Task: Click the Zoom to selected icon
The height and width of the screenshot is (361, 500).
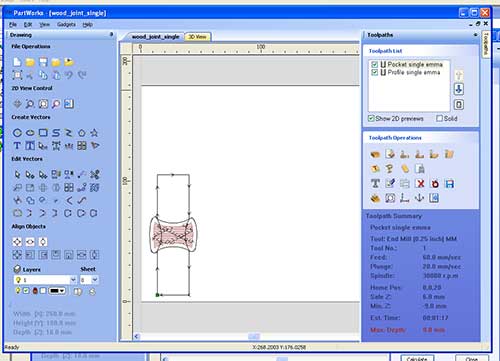Action: click(56, 104)
